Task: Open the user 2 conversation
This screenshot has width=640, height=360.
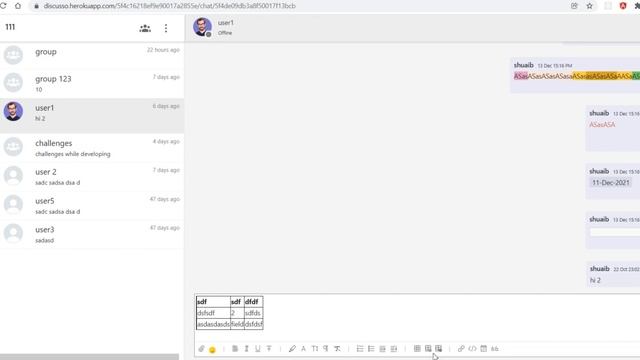Action: click(x=92, y=176)
